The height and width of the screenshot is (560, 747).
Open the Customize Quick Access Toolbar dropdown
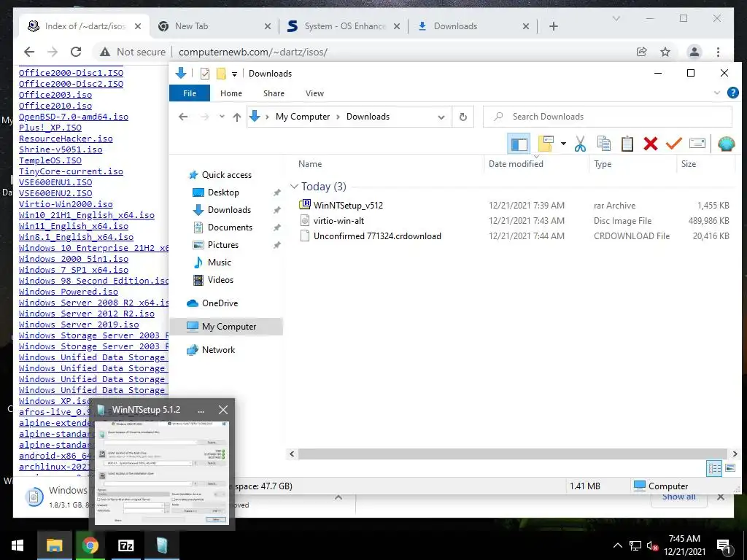pyautogui.click(x=234, y=74)
